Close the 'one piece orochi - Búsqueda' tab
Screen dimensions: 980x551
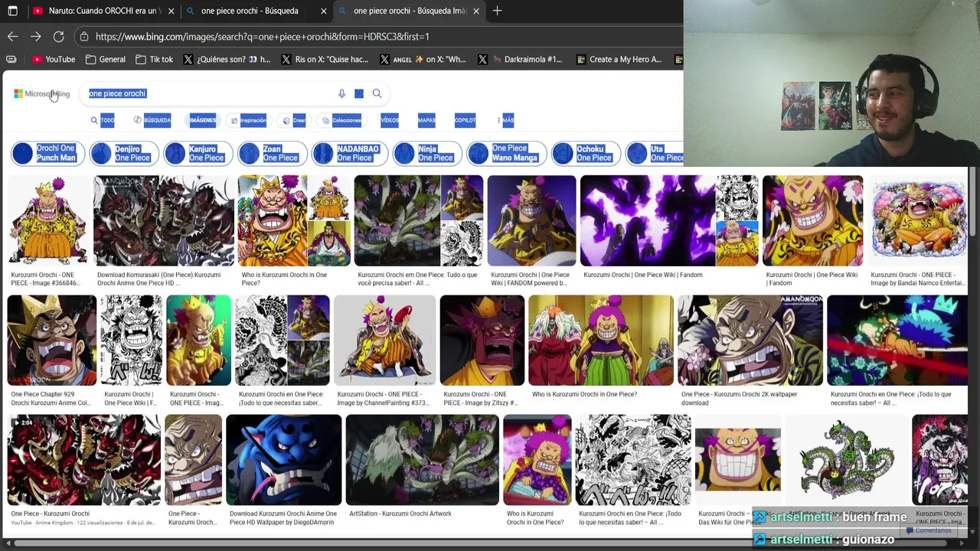[x=323, y=11]
